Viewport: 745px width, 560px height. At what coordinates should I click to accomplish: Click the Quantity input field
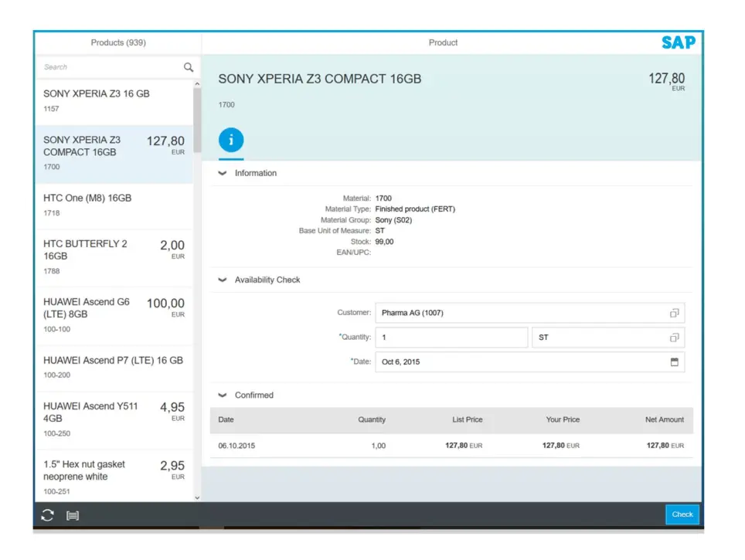coord(451,338)
